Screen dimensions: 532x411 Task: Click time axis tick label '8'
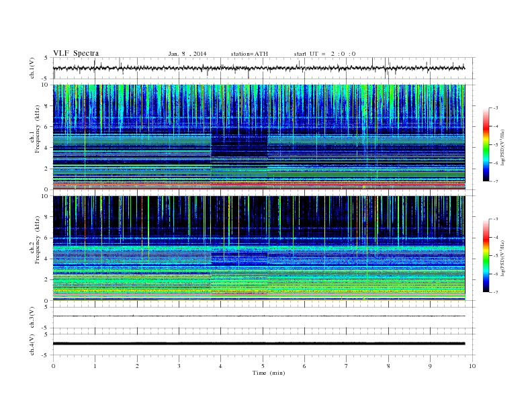pyautogui.click(x=388, y=366)
